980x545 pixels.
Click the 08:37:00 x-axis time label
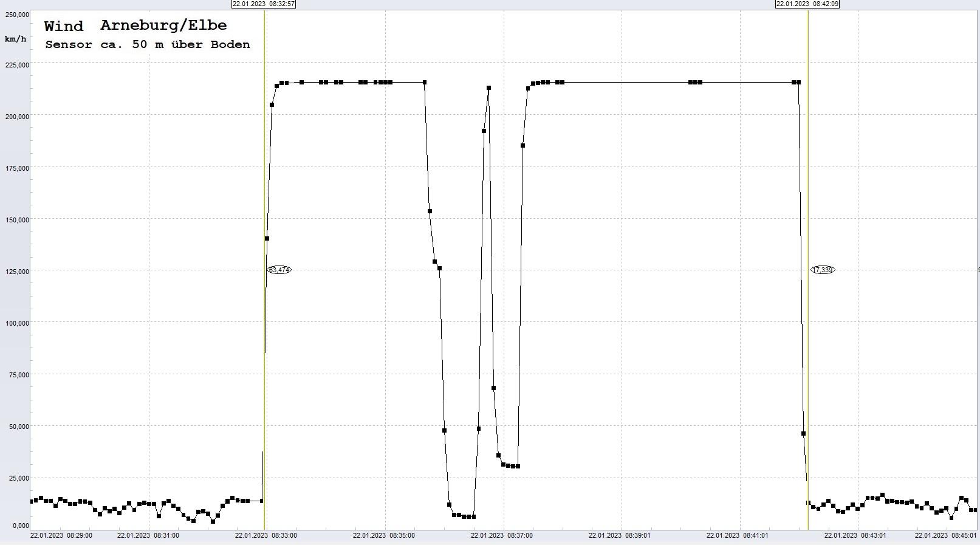tap(502, 535)
